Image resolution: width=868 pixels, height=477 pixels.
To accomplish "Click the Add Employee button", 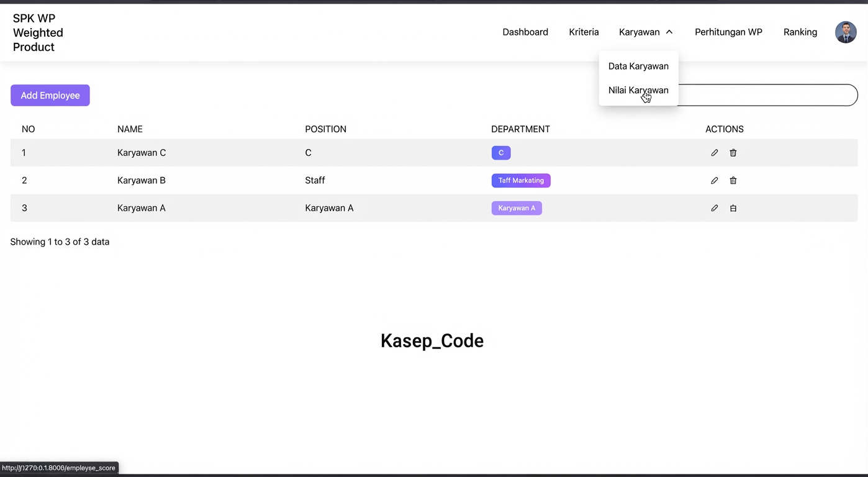I will 50,95.
